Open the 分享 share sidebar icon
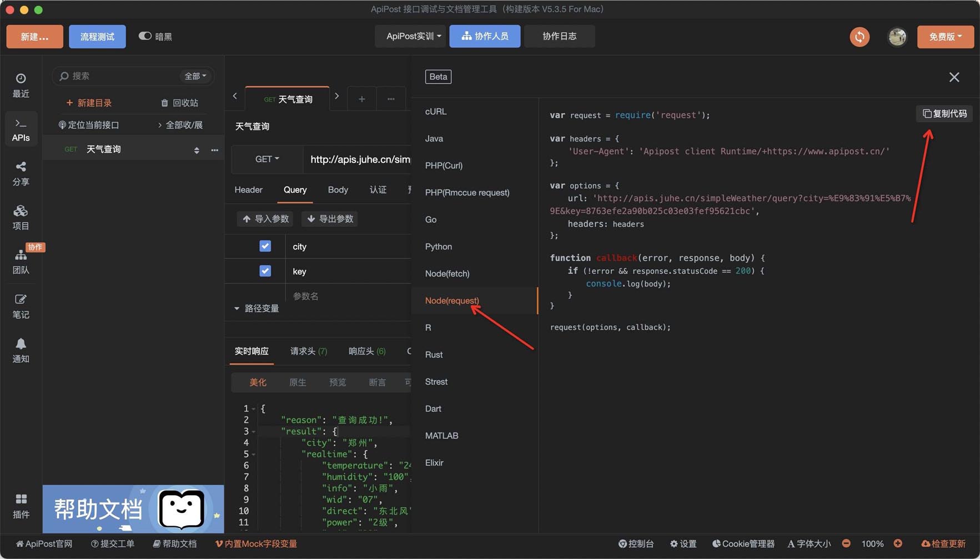This screenshot has height=559, width=980. click(21, 173)
